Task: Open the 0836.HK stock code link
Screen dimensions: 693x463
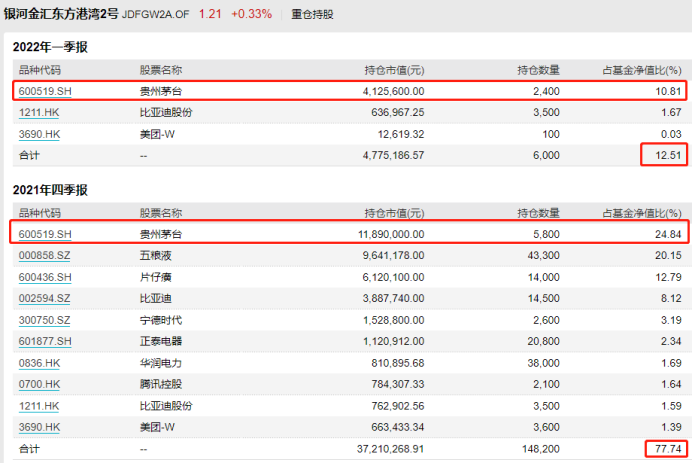Action: (40, 363)
